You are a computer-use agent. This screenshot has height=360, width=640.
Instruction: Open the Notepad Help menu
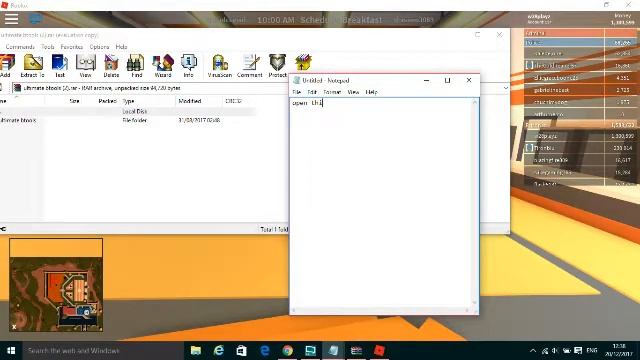pyautogui.click(x=371, y=92)
